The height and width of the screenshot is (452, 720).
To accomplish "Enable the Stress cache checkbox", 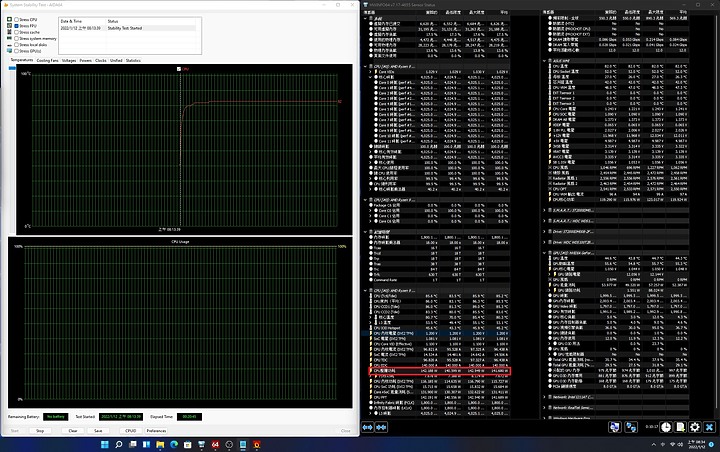I will (x=17, y=32).
